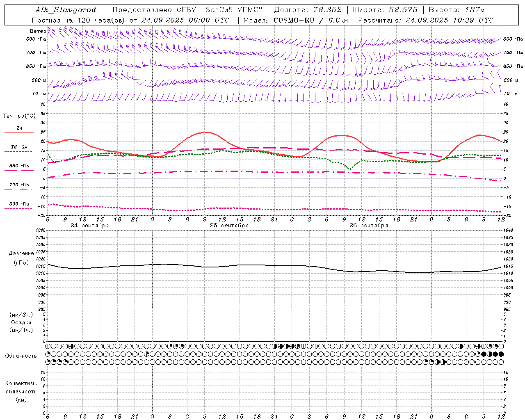Click the 1040 value on left pressure axis
525x420 pixels.
click(41, 231)
